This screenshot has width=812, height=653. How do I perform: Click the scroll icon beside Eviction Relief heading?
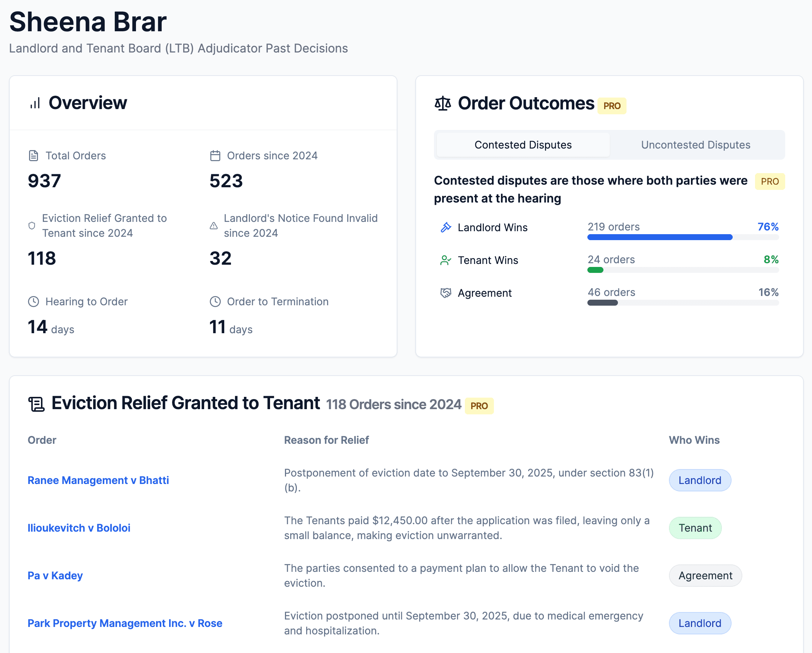pyautogui.click(x=37, y=404)
